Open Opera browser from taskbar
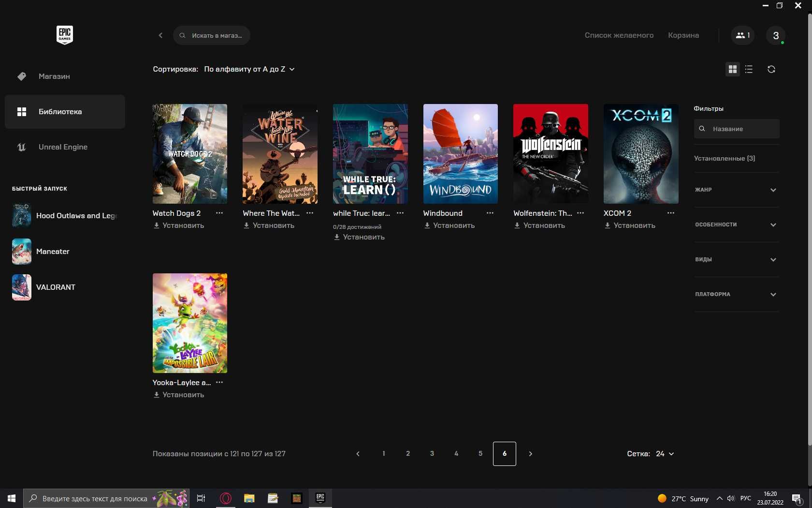The height and width of the screenshot is (508, 812). click(225, 498)
